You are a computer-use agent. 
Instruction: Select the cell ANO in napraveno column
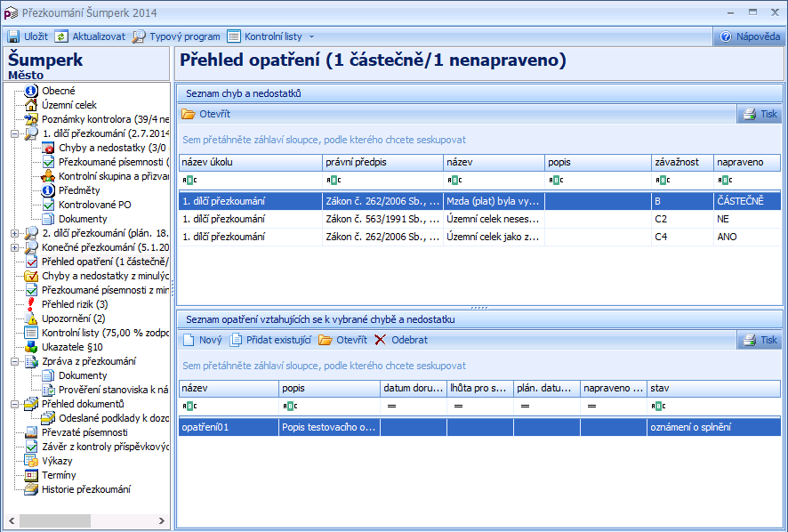747,237
